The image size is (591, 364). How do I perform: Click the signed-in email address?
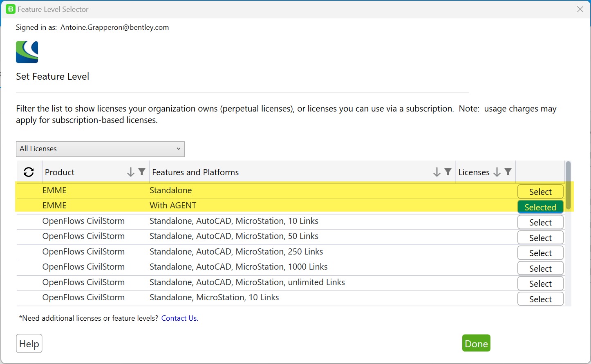pos(114,27)
